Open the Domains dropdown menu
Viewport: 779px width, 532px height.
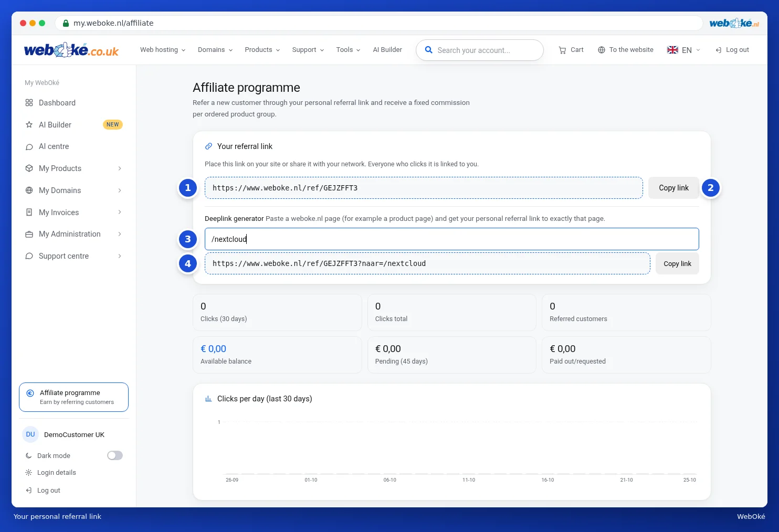(x=215, y=50)
